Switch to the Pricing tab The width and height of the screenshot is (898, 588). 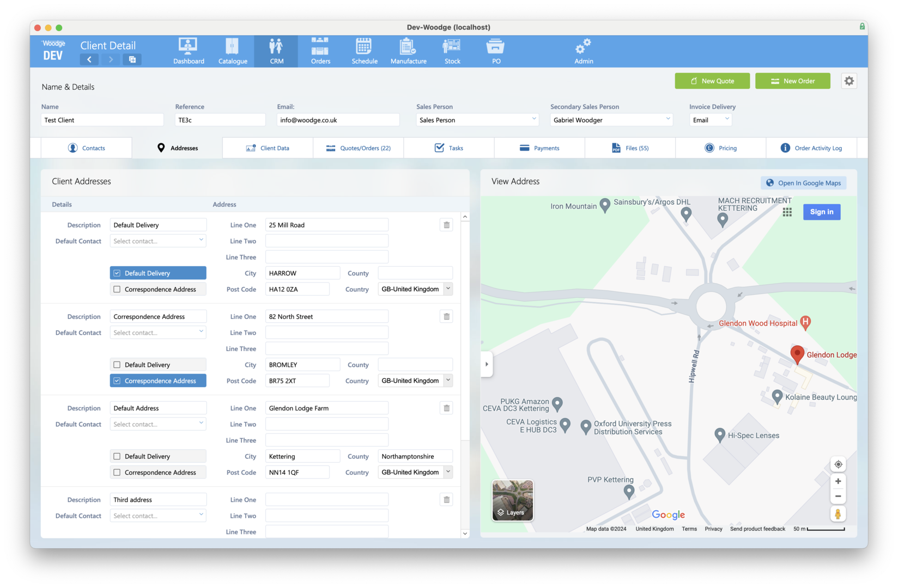[x=720, y=148]
